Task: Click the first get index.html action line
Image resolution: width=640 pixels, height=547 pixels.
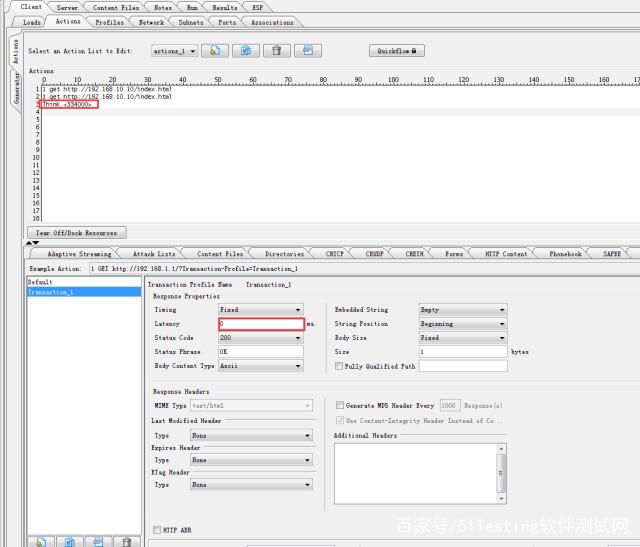Action: coord(107,89)
